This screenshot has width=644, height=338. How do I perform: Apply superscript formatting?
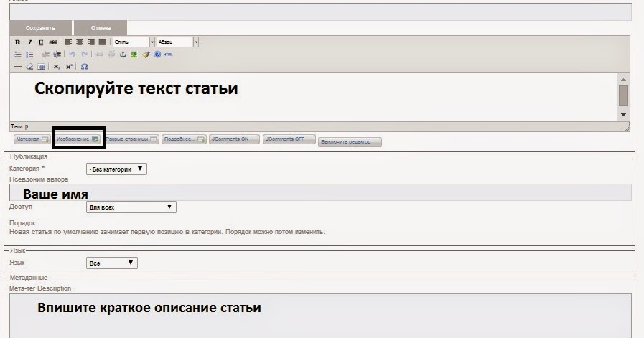(x=69, y=67)
